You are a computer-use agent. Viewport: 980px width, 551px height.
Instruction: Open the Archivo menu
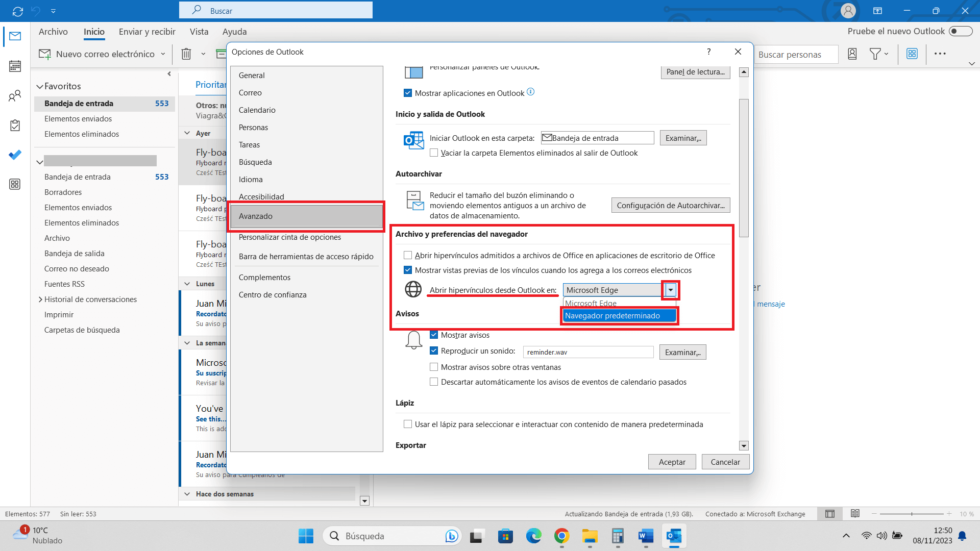53,32
